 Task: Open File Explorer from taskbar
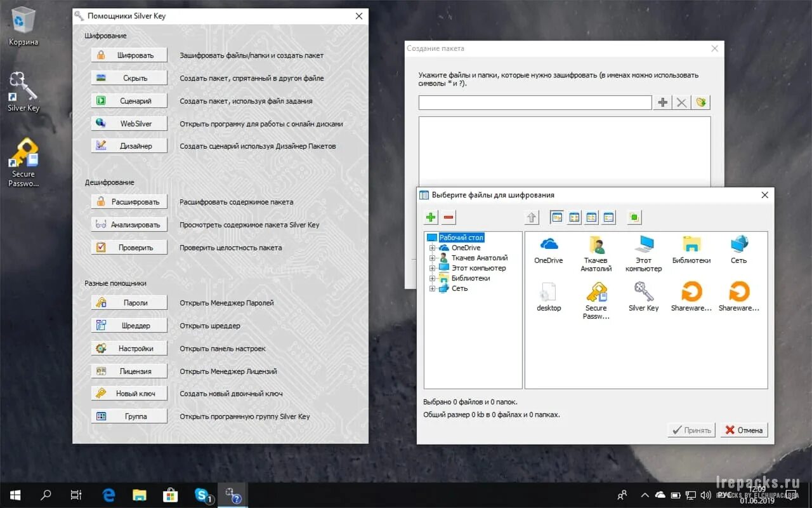pyautogui.click(x=140, y=495)
